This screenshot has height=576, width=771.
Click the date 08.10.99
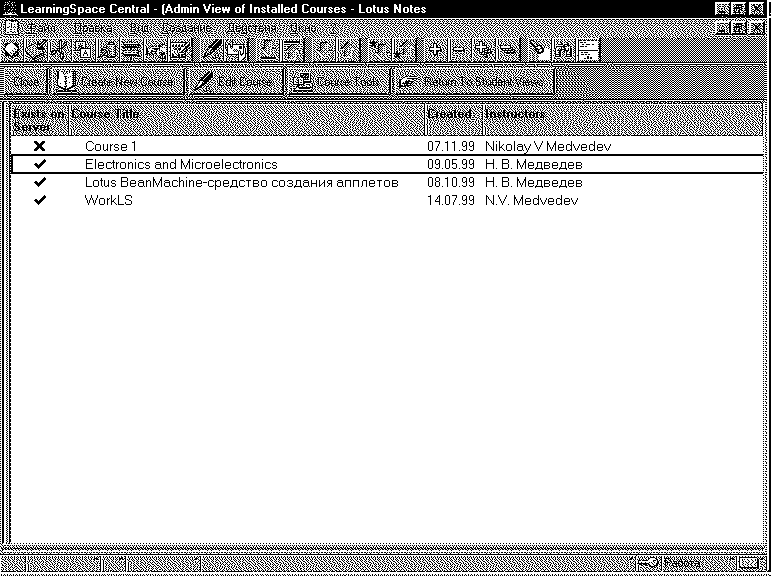point(451,182)
